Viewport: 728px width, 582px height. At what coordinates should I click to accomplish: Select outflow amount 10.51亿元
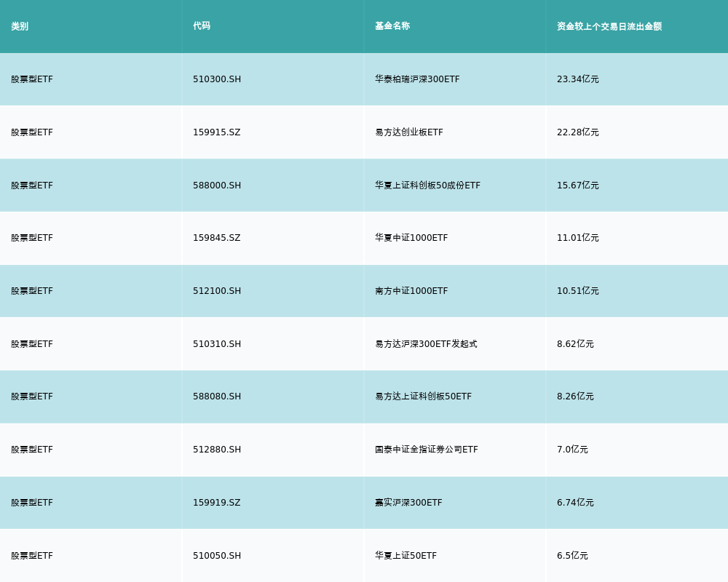[578, 291]
